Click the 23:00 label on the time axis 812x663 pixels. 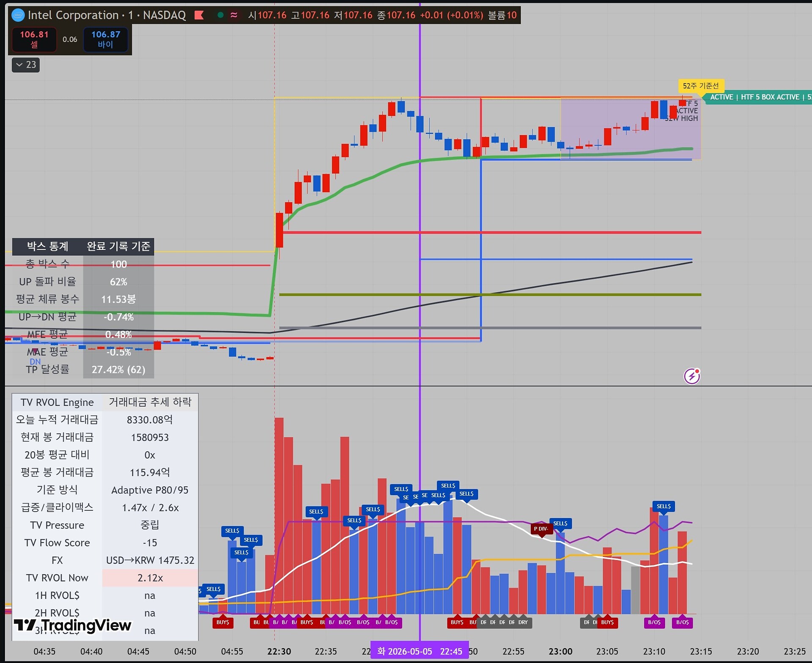560,652
